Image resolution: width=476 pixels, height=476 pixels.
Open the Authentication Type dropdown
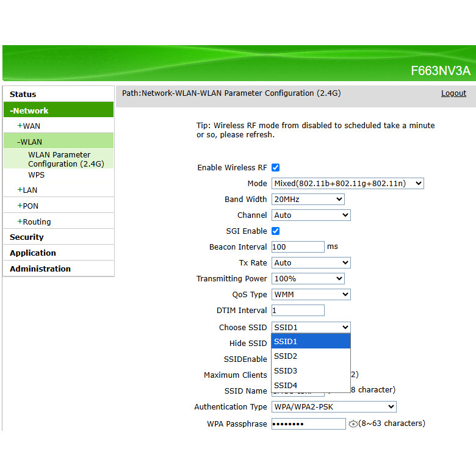[333, 407]
